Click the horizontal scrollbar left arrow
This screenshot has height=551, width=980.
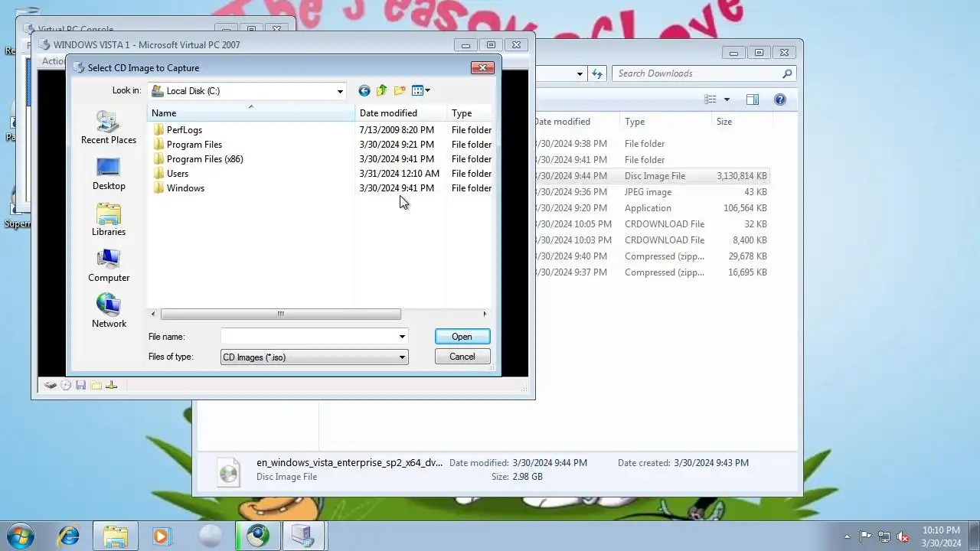[x=153, y=314]
